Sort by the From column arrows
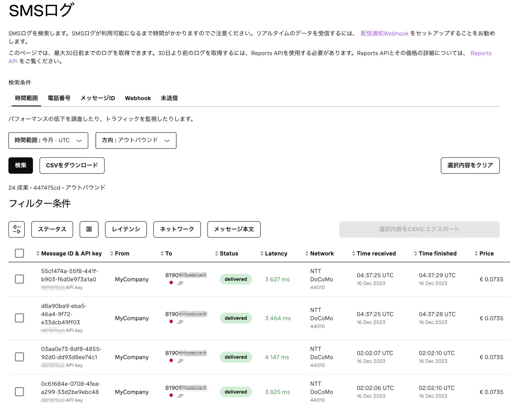 112,253
